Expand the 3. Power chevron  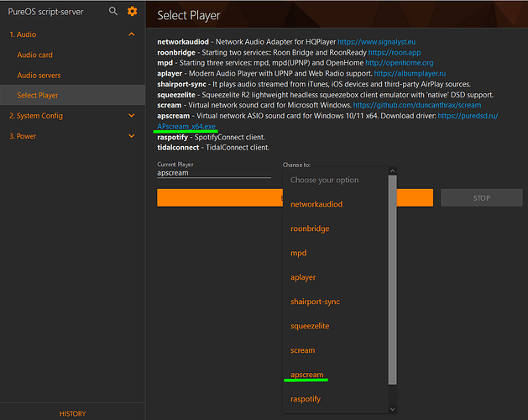(132, 136)
